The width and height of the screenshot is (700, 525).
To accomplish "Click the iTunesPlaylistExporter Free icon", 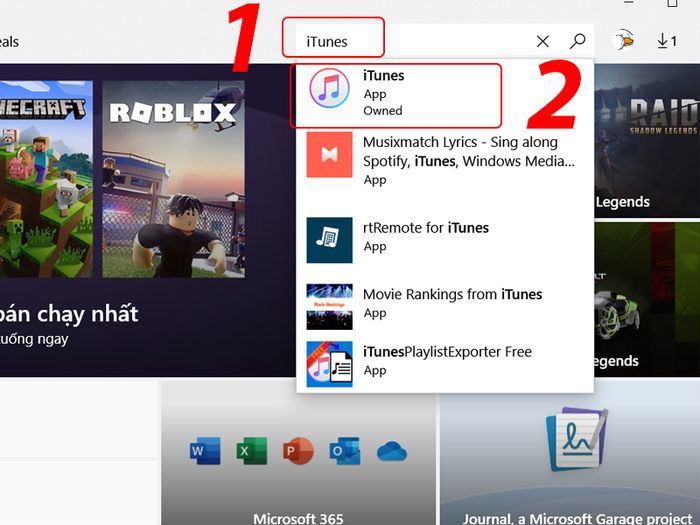I will pos(329,364).
